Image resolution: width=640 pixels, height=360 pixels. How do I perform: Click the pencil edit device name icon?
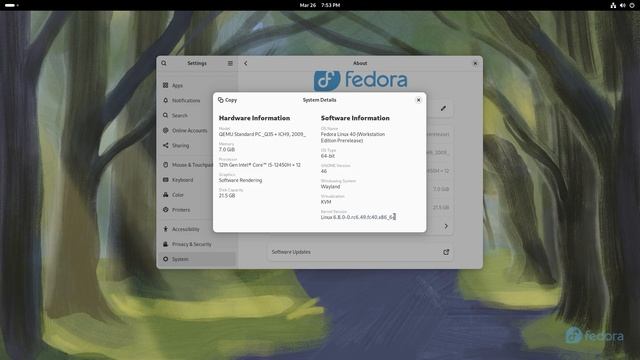[x=443, y=109]
